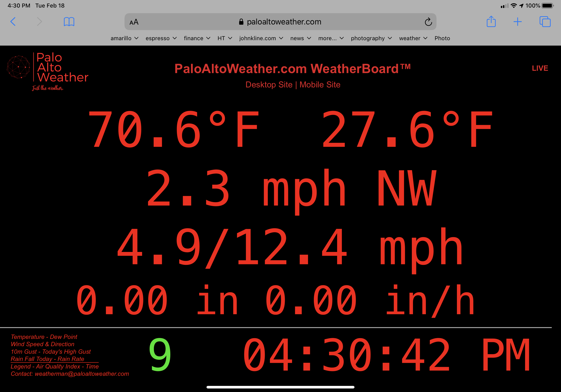Expand the amarillo dropdown menu
Screen dimensions: 561x392
[124, 38]
